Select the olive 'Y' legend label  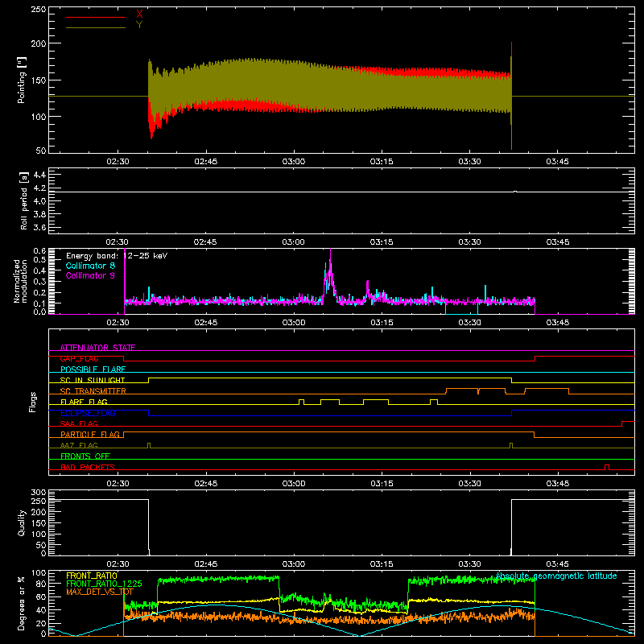pos(139,25)
